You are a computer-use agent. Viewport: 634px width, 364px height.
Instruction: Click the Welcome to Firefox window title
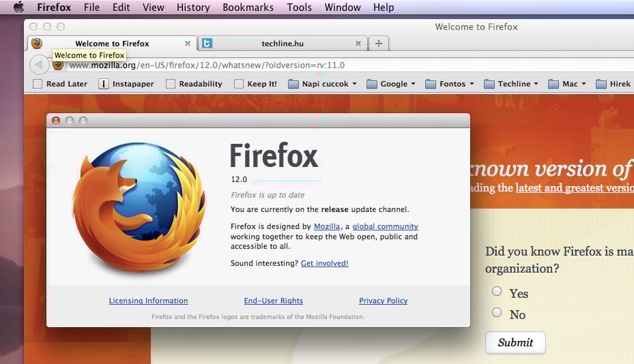tap(476, 27)
